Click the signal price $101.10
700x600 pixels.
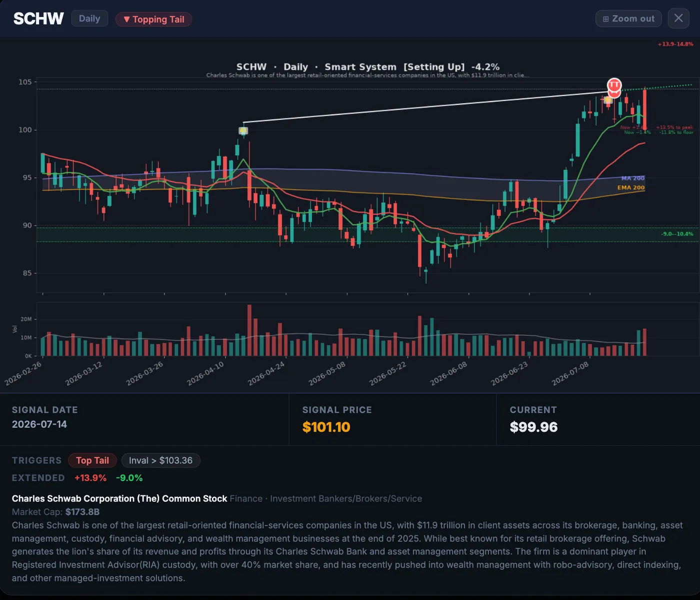[326, 427]
